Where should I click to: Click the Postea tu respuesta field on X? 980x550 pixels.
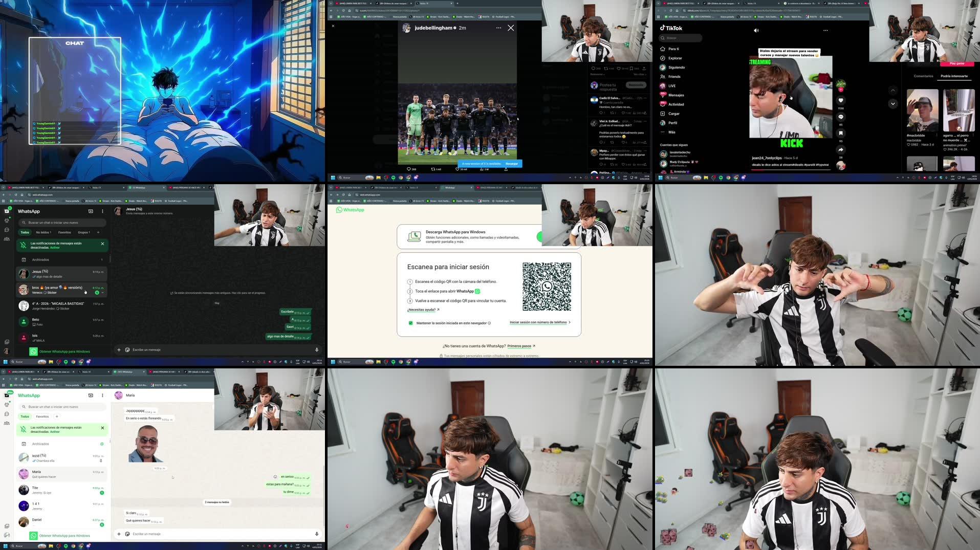click(x=608, y=87)
